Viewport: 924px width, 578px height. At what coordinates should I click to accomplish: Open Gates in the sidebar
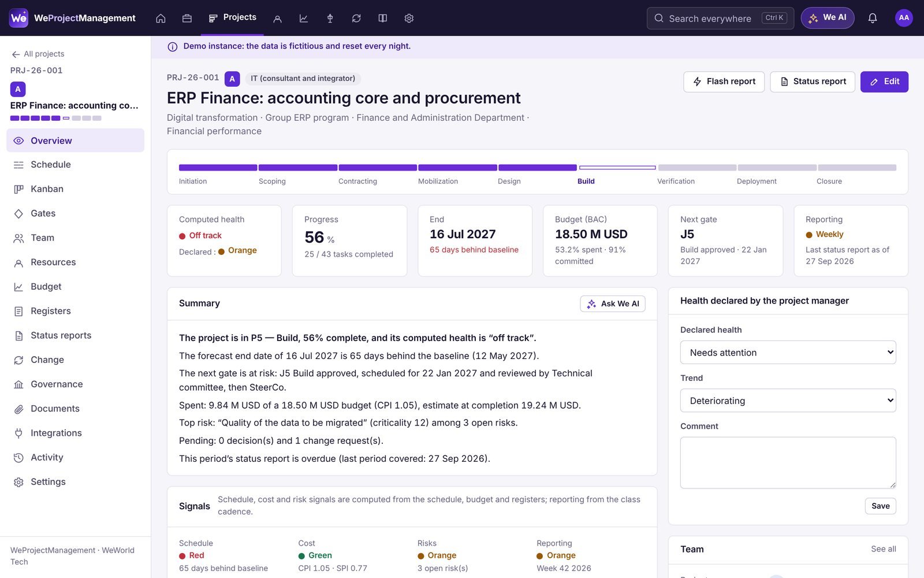pyautogui.click(x=75, y=213)
